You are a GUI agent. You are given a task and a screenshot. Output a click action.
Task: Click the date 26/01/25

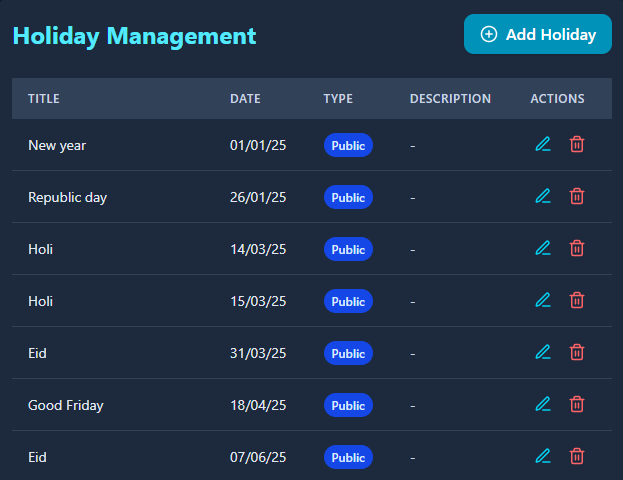point(258,197)
